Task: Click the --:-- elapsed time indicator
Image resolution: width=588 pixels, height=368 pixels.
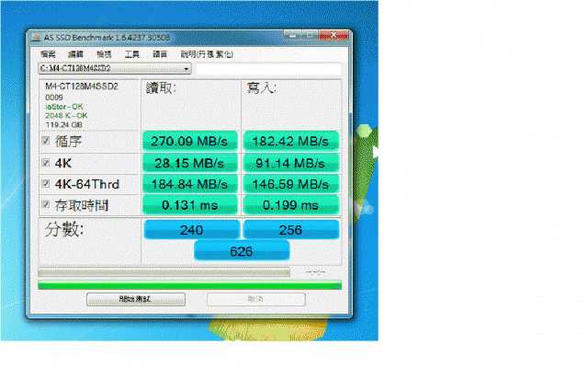Action: pyautogui.click(x=315, y=272)
